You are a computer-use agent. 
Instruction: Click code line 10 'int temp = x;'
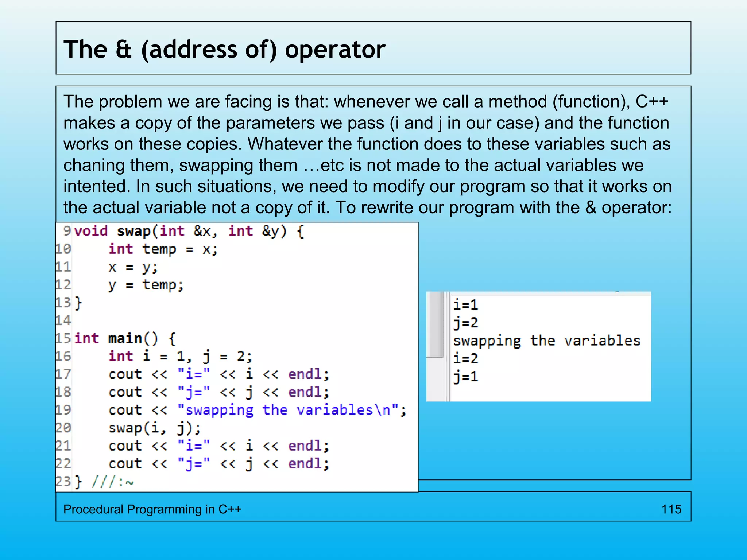pos(163,249)
